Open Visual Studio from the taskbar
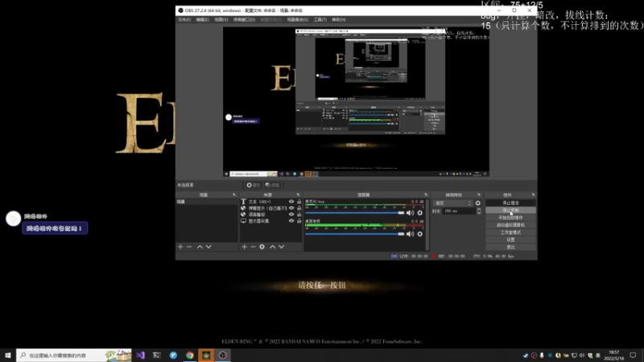 pos(140,355)
